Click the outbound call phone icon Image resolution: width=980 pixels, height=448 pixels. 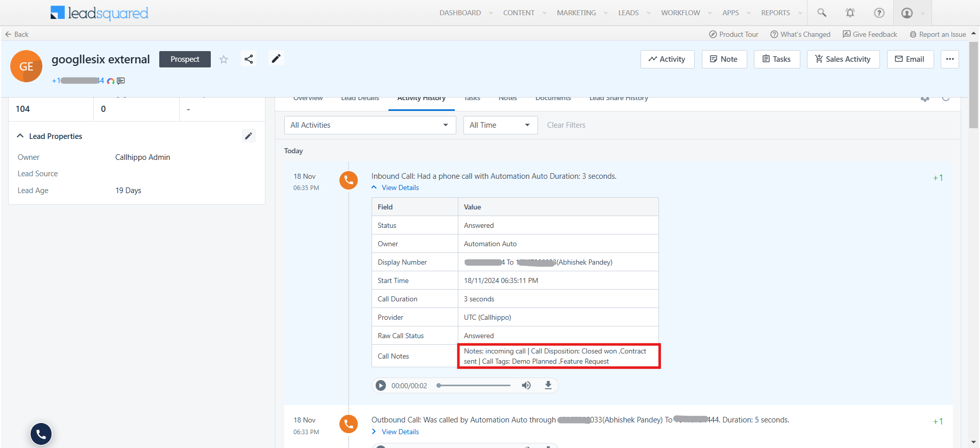click(349, 423)
